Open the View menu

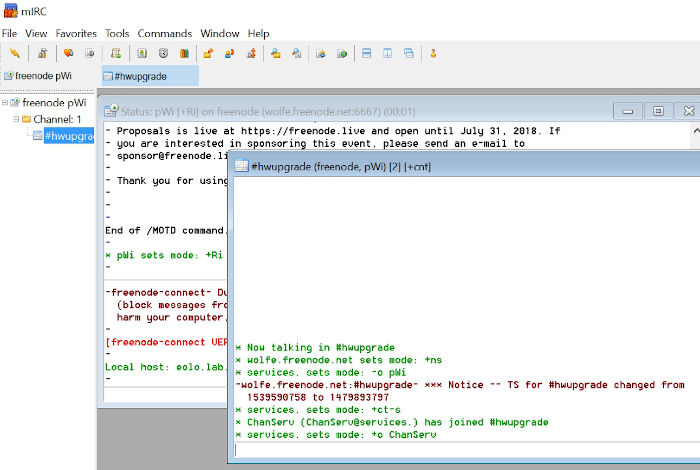(36, 33)
